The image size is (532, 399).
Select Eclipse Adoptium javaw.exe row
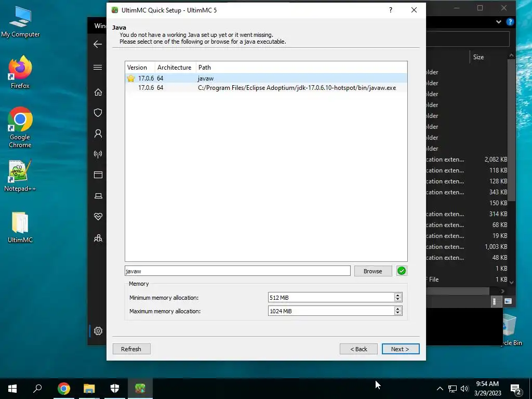click(x=266, y=87)
